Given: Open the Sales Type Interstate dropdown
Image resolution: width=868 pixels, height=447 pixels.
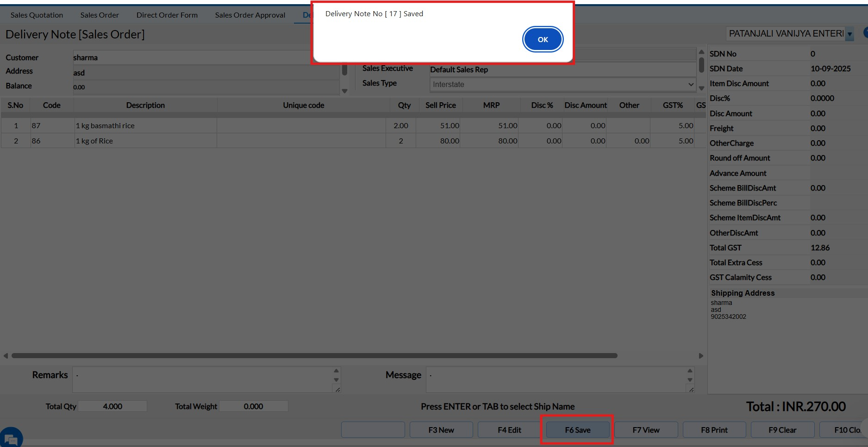Looking at the screenshot, I should click(x=562, y=84).
